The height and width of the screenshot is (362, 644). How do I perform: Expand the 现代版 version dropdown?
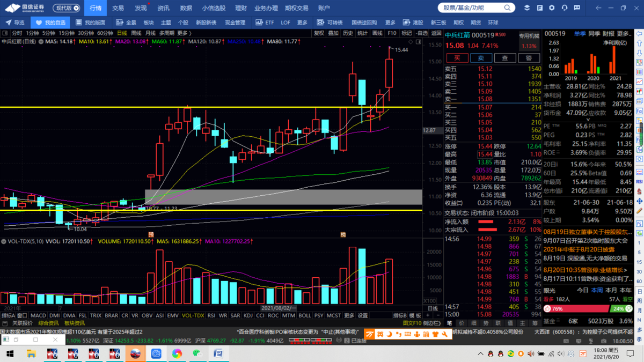tap(68, 8)
